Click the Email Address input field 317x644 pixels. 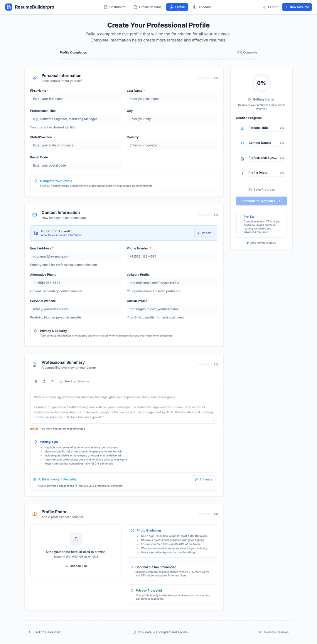[76, 256]
